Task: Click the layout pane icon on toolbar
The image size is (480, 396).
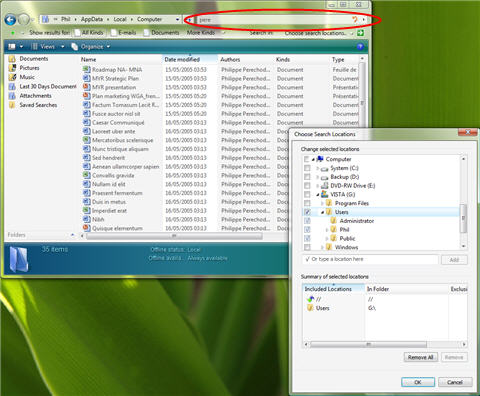Action: pos(12,46)
